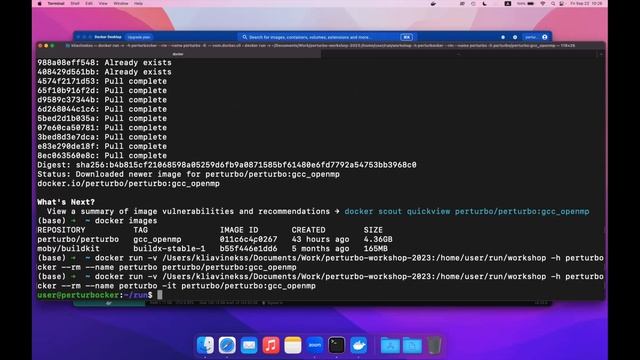Click the Upgrade plan button in Docker Desktop
The width and height of the screenshot is (640, 360).
pyautogui.click(x=139, y=37)
